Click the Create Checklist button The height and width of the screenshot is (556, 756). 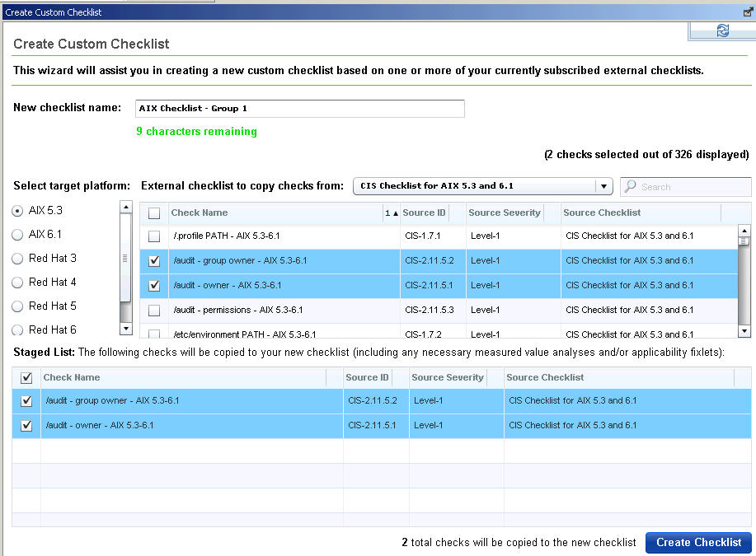(x=698, y=542)
